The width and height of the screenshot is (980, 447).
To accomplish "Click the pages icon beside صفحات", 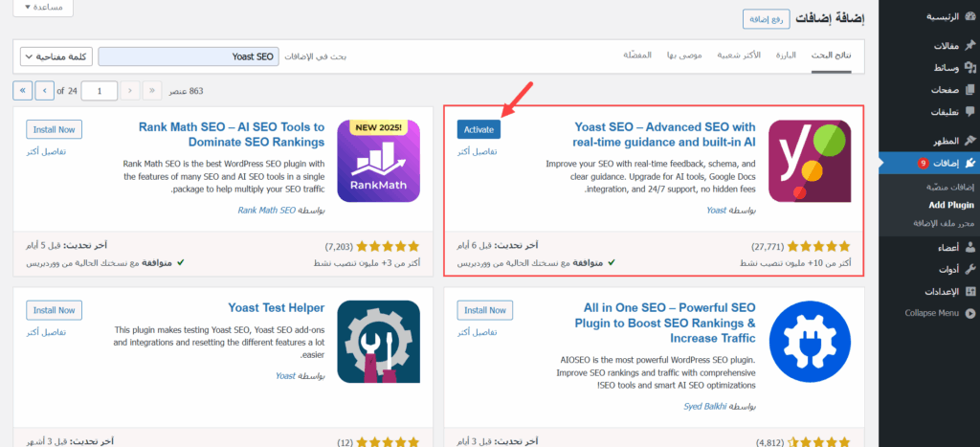I will pyautogui.click(x=969, y=89).
